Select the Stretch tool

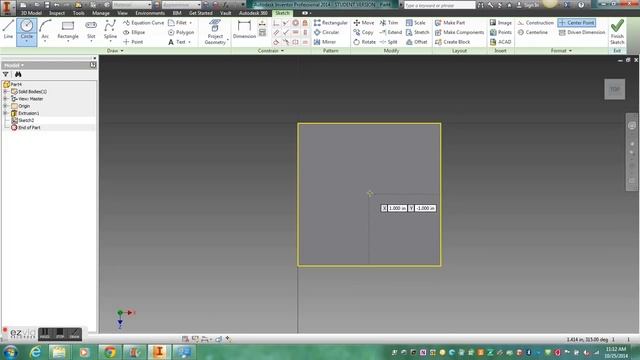pos(417,32)
